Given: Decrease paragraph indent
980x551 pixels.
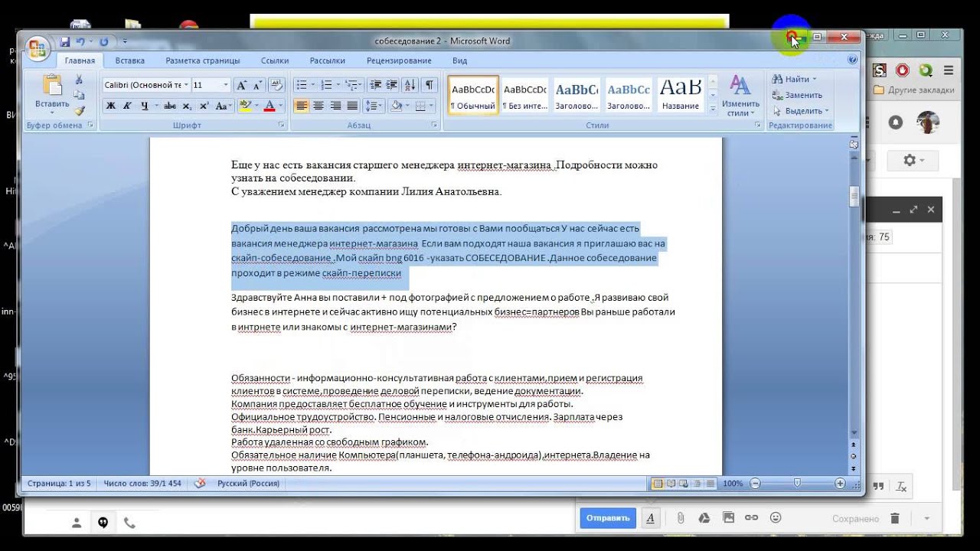Looking at the screenshot, I should [x=375, y=85].
